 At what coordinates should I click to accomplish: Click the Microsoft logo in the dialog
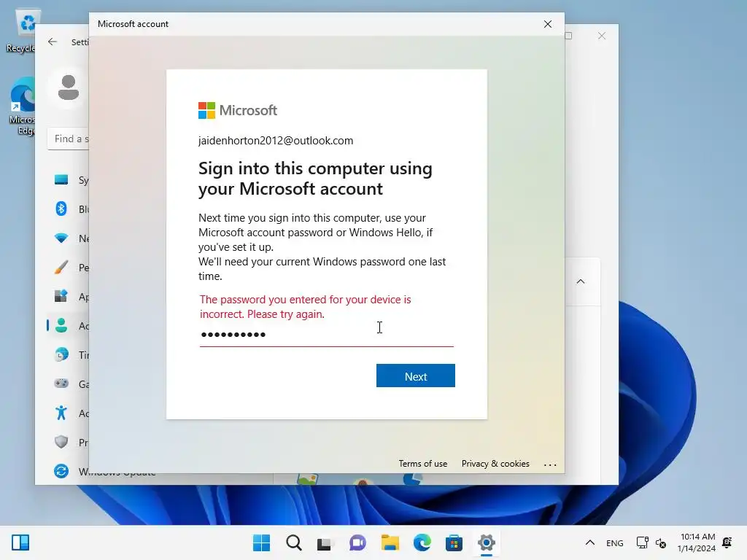pos(237,111)
